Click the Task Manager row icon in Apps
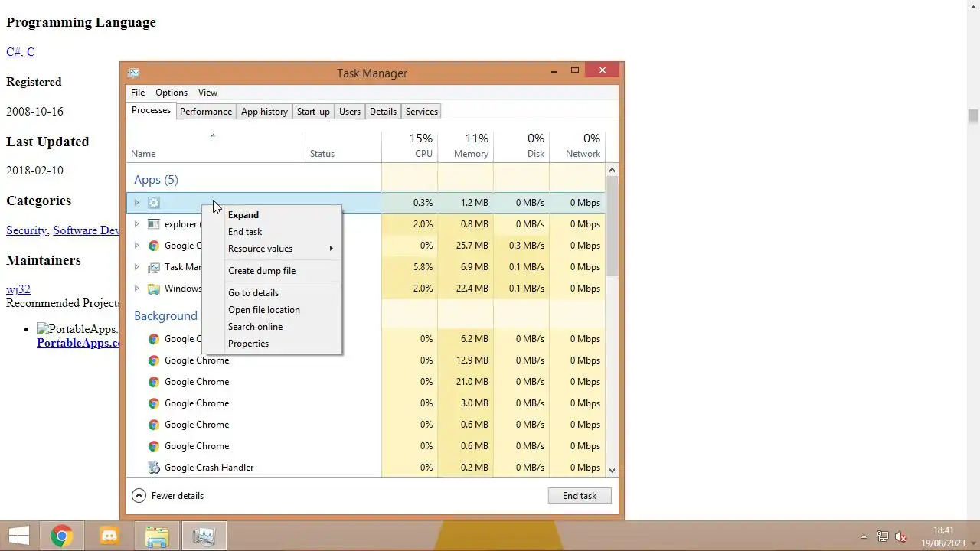 click(154, 267)
